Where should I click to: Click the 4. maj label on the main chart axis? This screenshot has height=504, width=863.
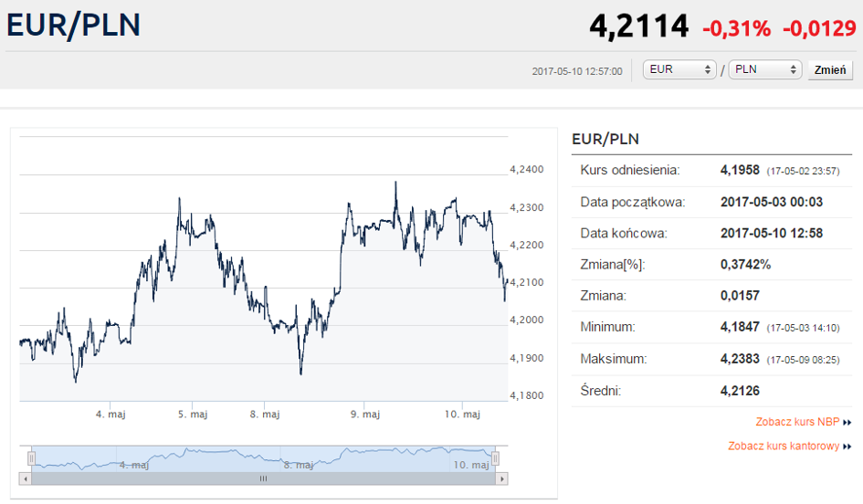pos(111,415)
